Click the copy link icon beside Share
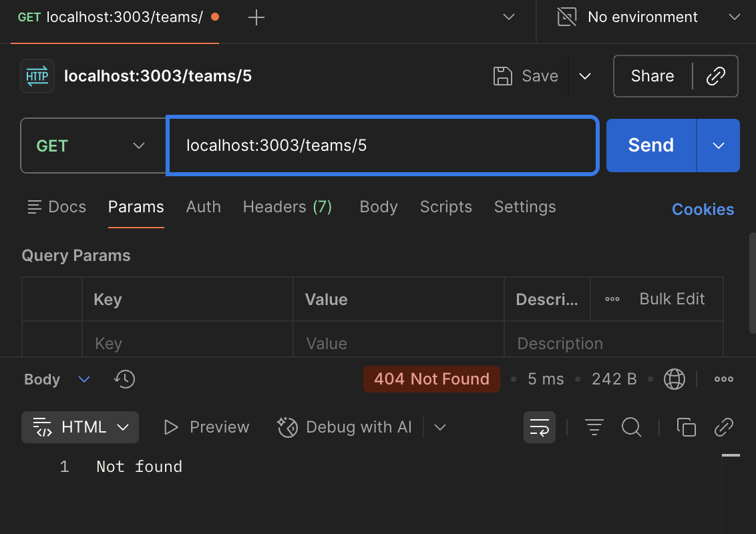This screenshot has height=534, width=756. (x=715, y=76)
